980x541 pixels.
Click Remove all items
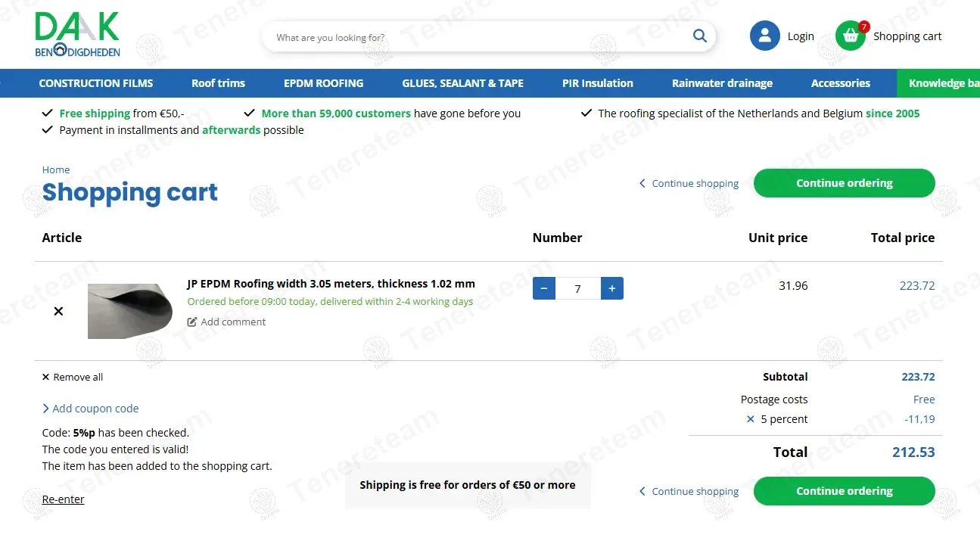tap(73, 377)
